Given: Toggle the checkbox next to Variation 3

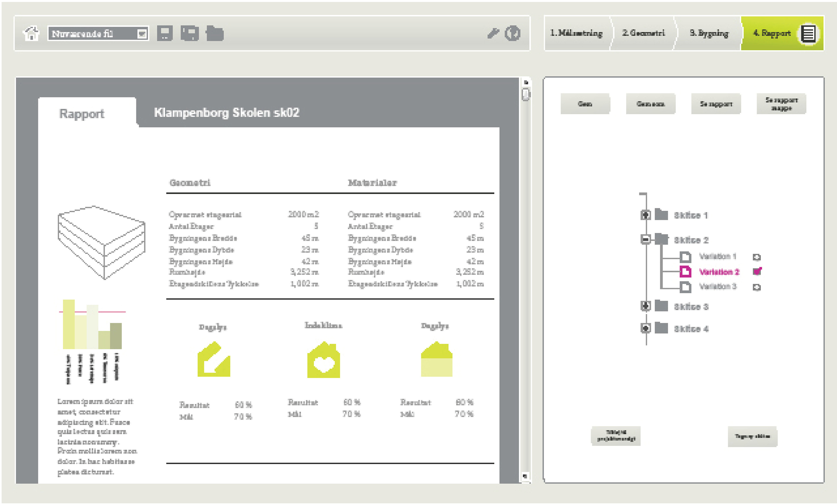Looking at the screenshot, I should [x=757, y=287].
